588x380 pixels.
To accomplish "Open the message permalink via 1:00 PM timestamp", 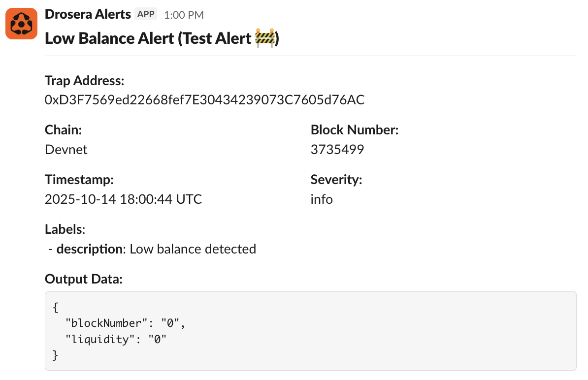I will (183, 15).
